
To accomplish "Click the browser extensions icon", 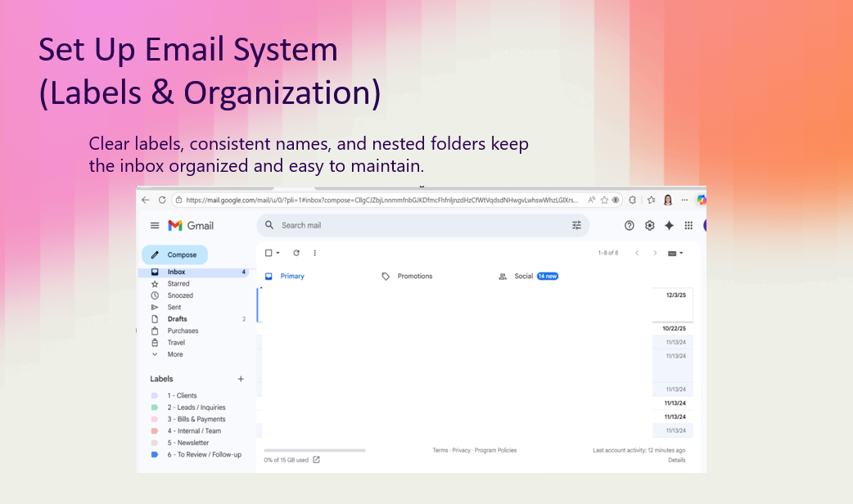I will click(632, 200).
